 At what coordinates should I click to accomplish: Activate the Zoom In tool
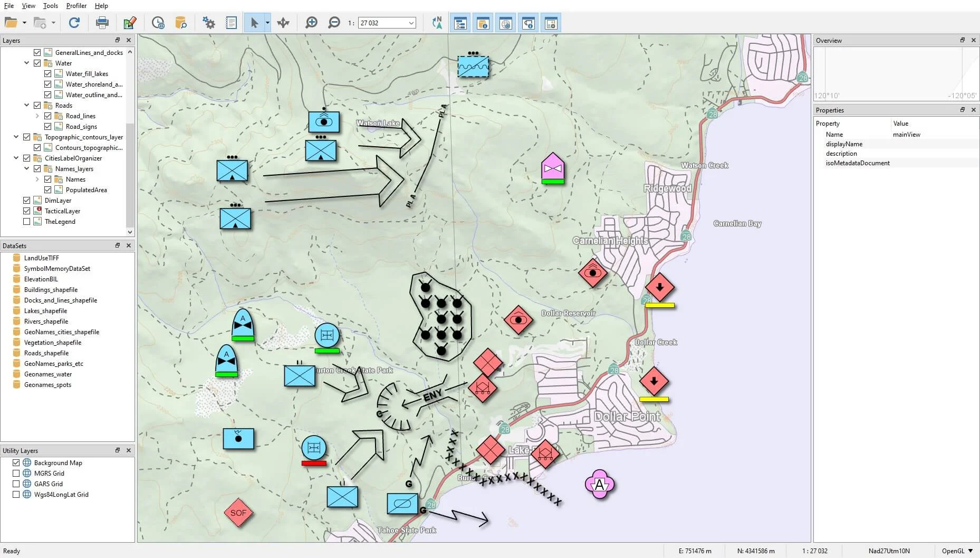(311, 23)
